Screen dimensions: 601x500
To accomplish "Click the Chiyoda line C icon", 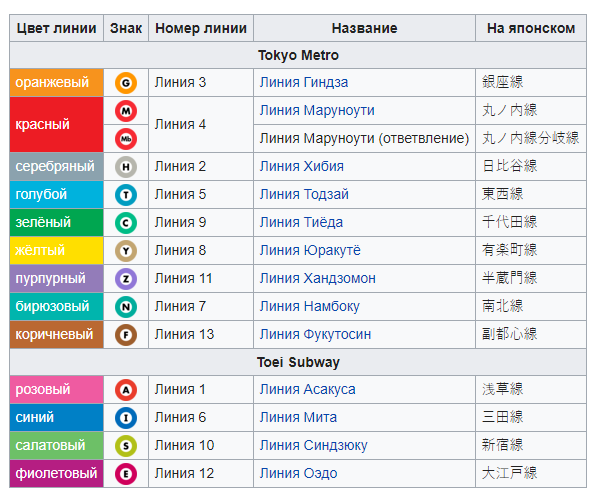I will click(126, 223).
